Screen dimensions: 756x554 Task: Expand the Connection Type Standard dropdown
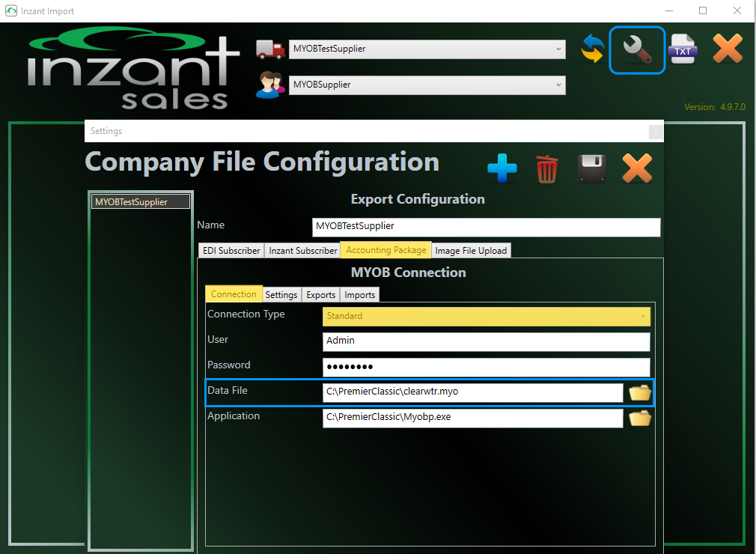coord(486,316)
